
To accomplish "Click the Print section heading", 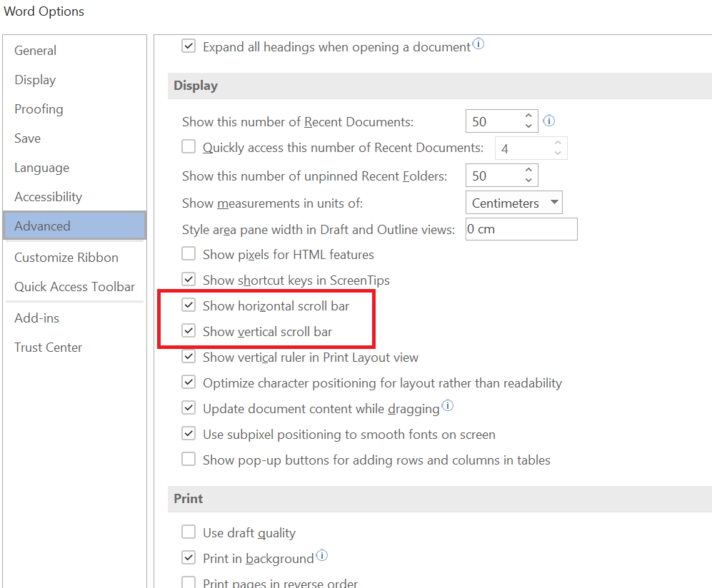I will [188, 499].
